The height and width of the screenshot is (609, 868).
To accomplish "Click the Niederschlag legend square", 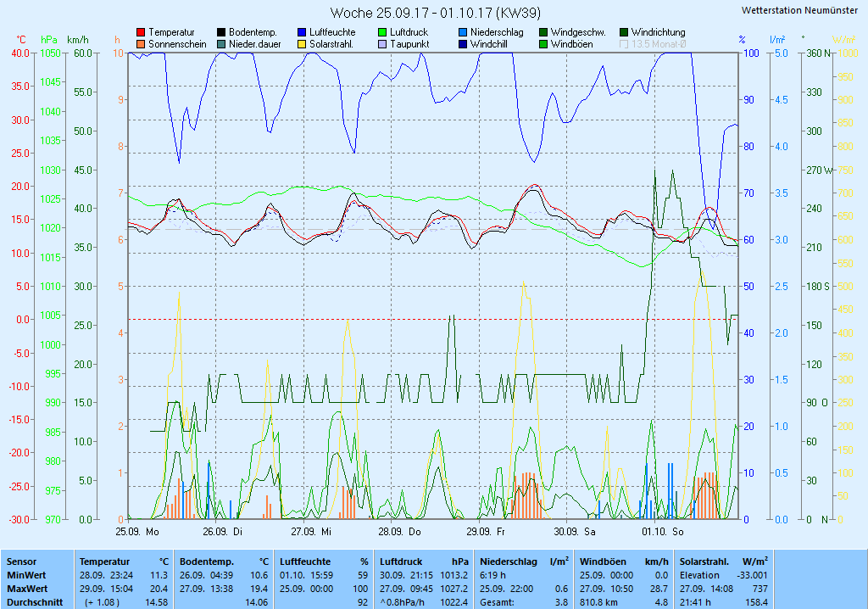I will 464,32.
